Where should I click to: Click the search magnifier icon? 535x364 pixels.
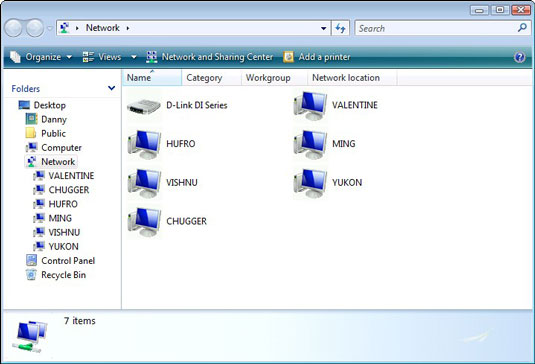click(x=522, y=28)
